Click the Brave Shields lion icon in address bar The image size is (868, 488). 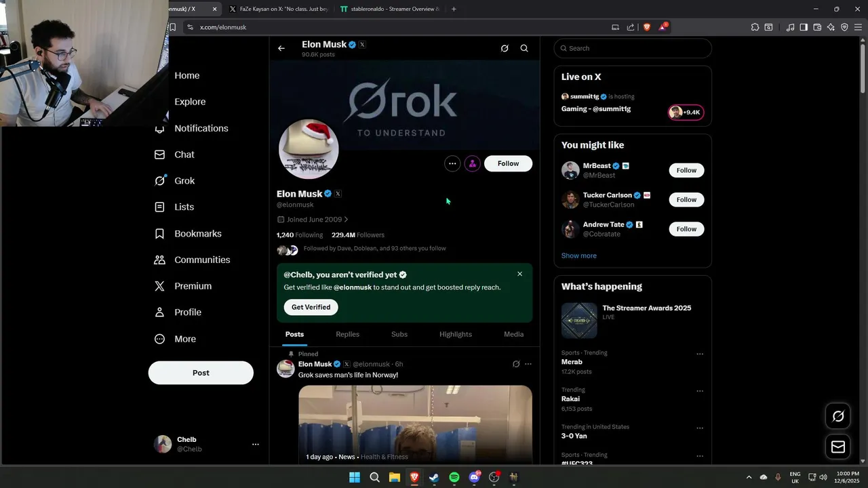coord(646,27)
